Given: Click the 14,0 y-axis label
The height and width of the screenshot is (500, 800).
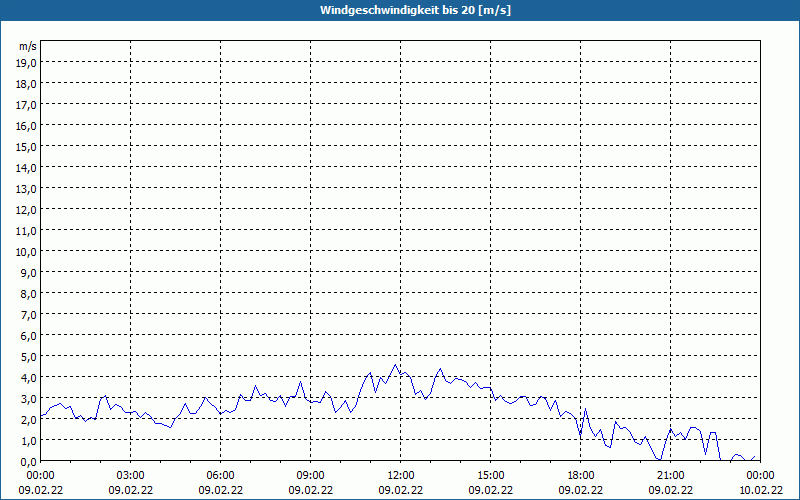Looking at the screenshot, I should tap(27, 168).
